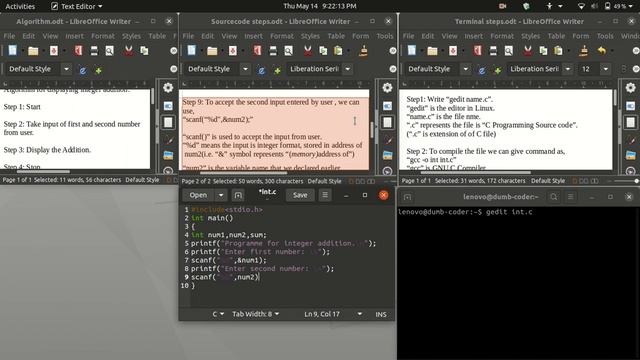The height and width of the screenshot is (360, 640).
Task: Click Save icon in Algorithm.odt toolbar
Action: pos(54,51)
